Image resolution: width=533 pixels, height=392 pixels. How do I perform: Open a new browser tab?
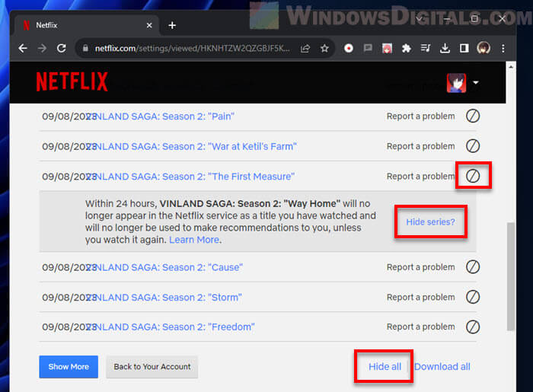tap(172, 25)
